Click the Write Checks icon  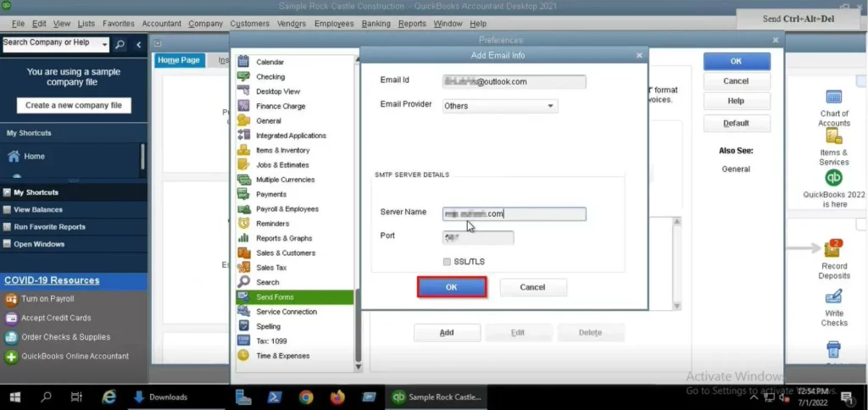tap(833, 297)
